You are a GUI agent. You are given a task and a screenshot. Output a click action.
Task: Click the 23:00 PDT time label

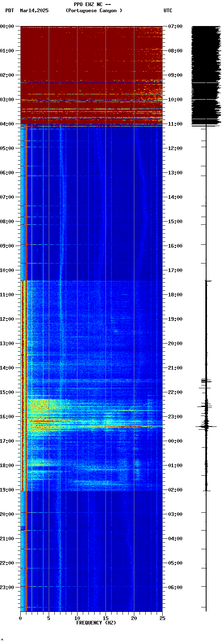click(7, 587)
